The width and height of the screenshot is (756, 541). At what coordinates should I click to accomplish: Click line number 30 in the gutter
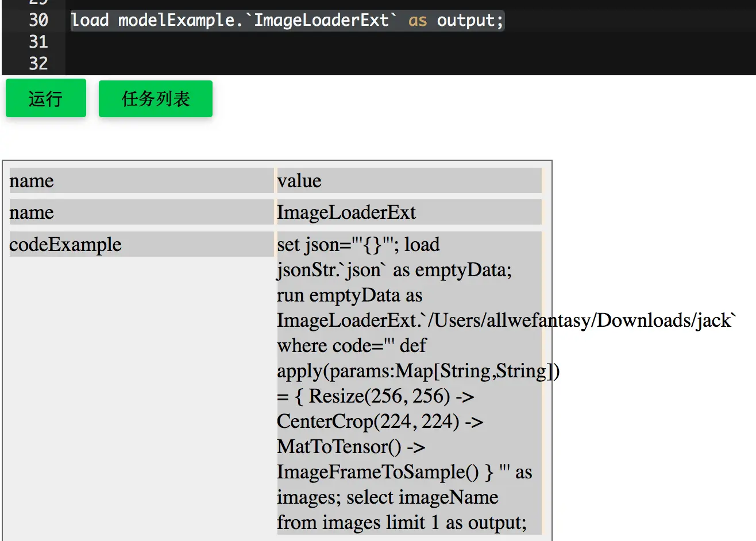[x=38, y=20]
